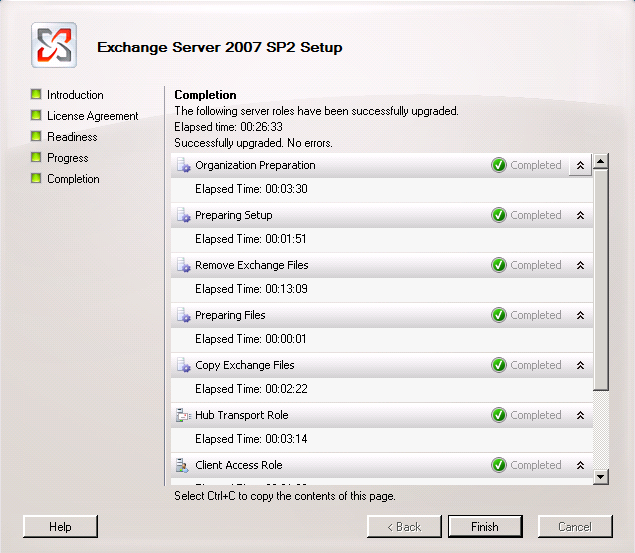The height and width of the screenshot is (553, 635).
Task: Click the green Progress step indicator
Action: click(36, 157)
